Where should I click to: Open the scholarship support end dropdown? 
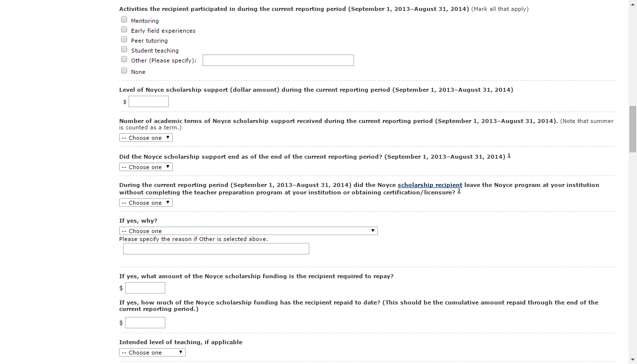(146, 167)
